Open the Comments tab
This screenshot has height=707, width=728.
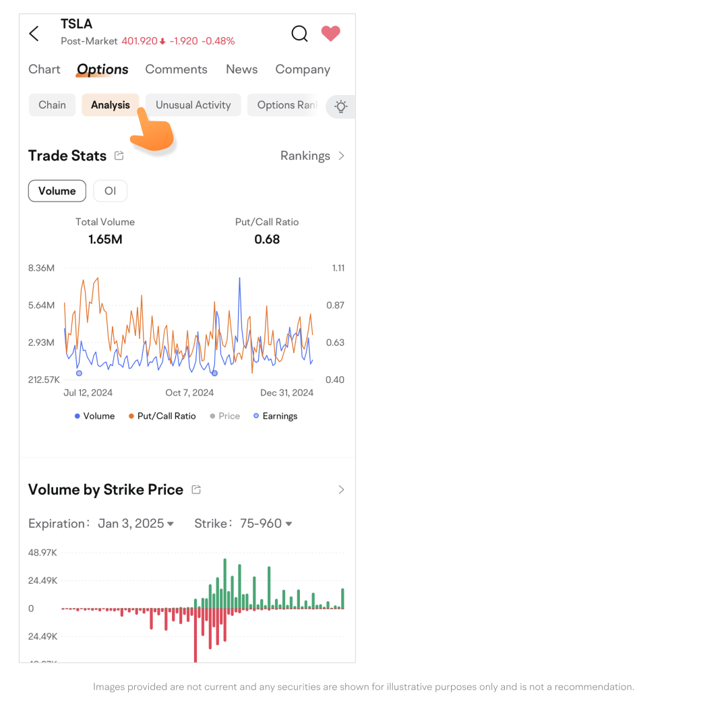pyautogui.click(x=176, y=69)
